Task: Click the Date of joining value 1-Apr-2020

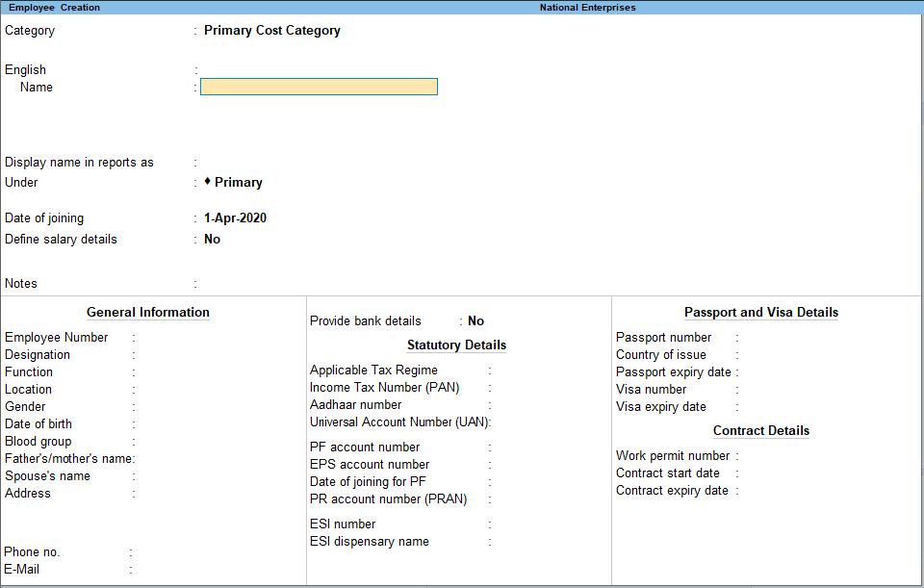Action: click(x=234, y=217)
